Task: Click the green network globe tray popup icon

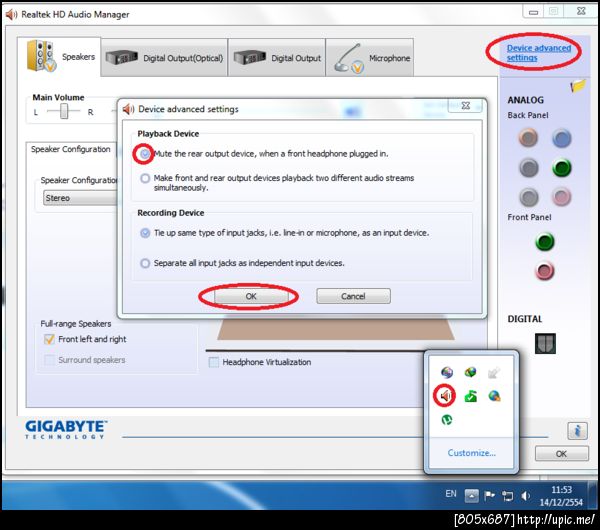Action: [x=471, y=372]
